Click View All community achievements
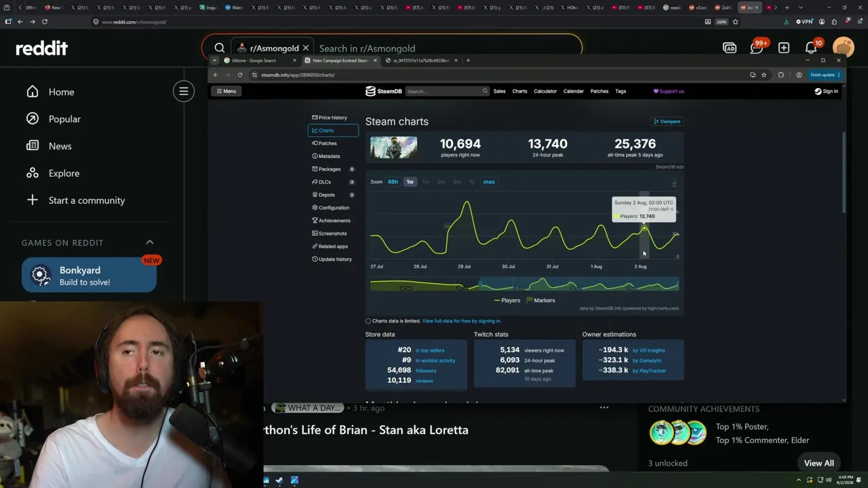868x488 pixels. click(x=819, y=463)
